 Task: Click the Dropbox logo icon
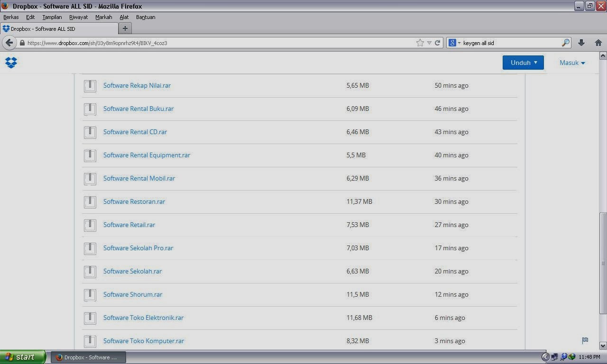pos(11,63)
